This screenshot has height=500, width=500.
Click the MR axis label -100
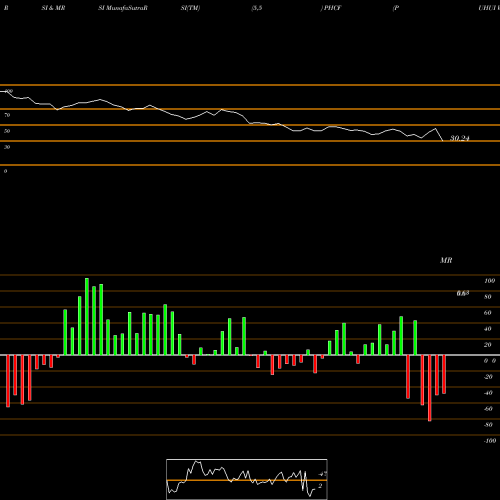coord(490,441)
